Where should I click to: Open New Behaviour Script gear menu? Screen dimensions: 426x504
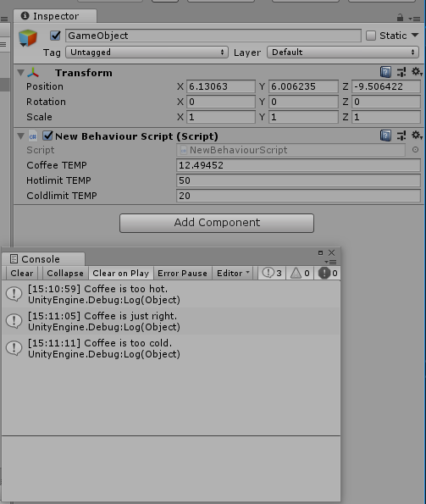coord(417,135)
